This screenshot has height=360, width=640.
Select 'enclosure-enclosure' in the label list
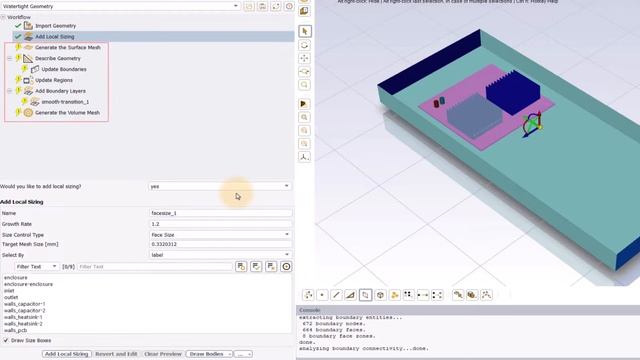tap(29, 284)
